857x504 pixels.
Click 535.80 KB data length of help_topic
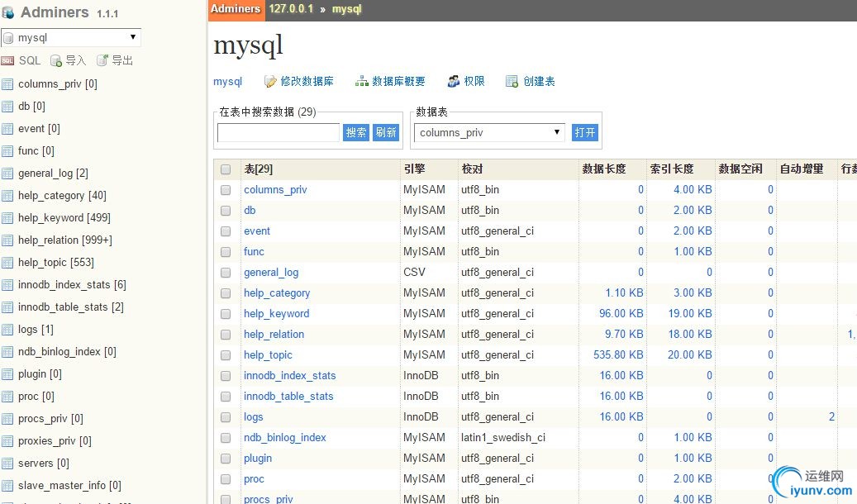pyautogui.click(x=618, y=355)
